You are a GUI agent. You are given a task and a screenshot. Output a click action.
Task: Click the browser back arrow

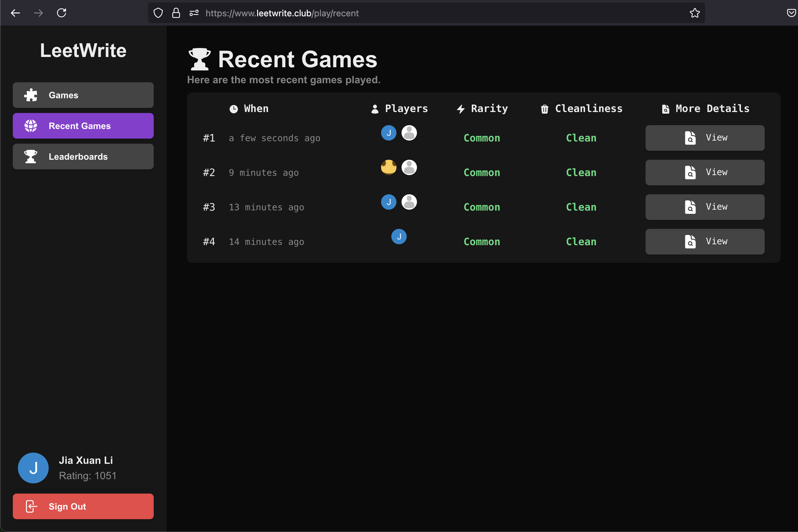(16, 13)
